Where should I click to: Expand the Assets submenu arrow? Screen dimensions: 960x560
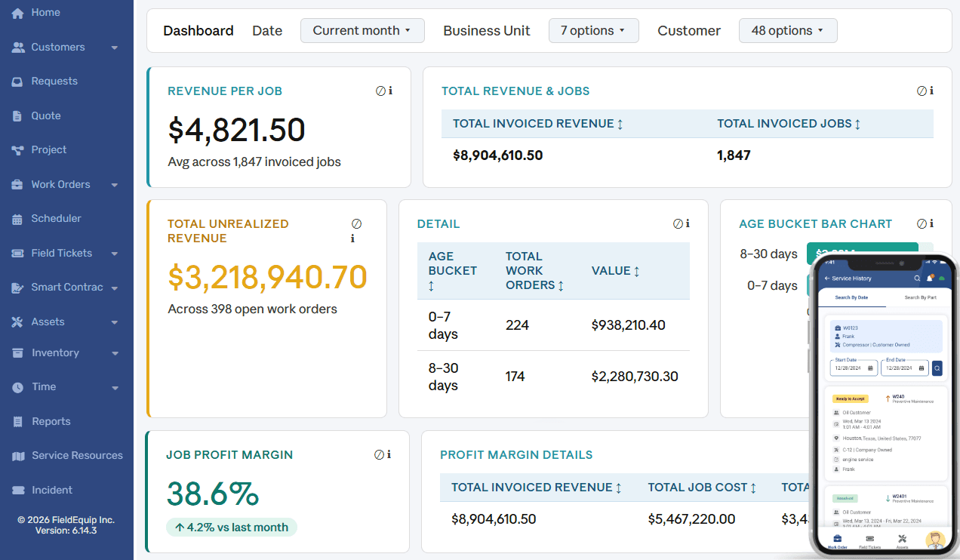115,322
